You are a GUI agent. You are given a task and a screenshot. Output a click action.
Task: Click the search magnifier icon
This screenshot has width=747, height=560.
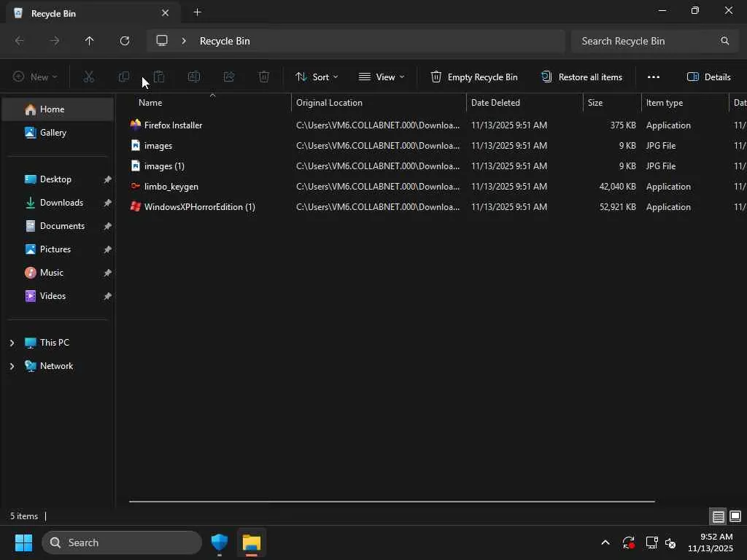click(x=724, y=41)
